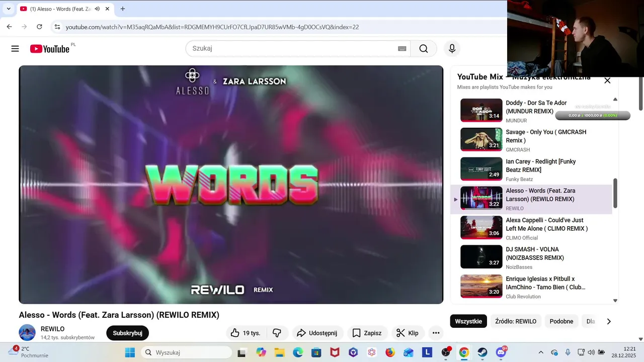Select current Alesso - Words playlist item
Screen dimensions: 644x362
(531, 199)
